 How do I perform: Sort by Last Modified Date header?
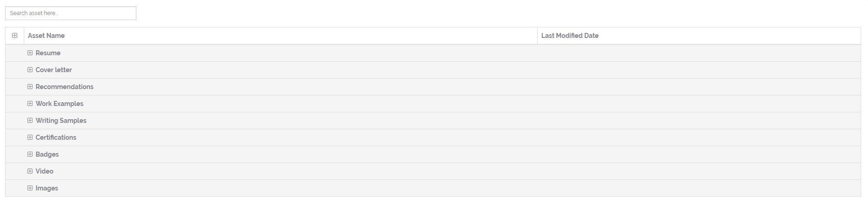(570, 36)
